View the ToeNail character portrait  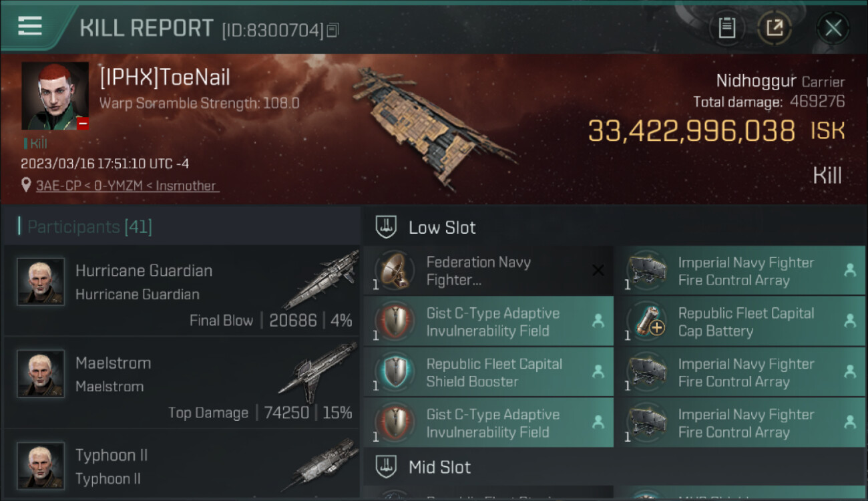click(55, 96)
